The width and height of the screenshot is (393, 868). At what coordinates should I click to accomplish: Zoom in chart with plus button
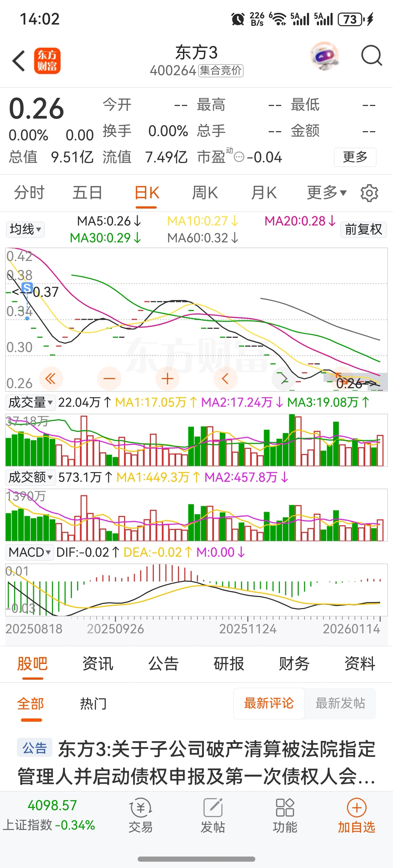pos(167,379)
